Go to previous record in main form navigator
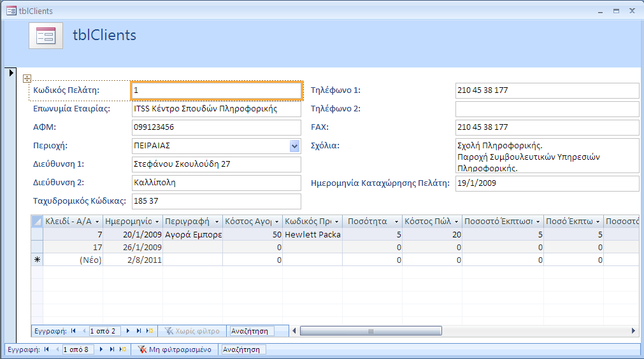Screen dimensions: 644x359 click(x=57, y=349)
